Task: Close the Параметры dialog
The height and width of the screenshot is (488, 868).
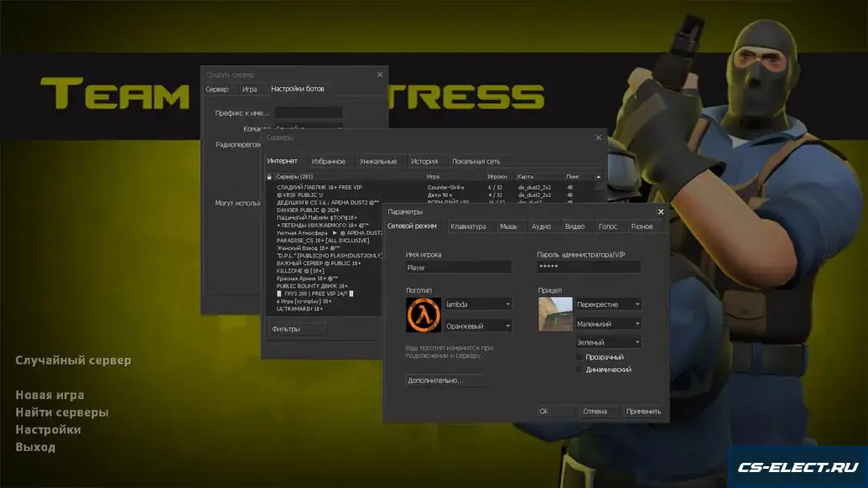Action: coord(660,212)
